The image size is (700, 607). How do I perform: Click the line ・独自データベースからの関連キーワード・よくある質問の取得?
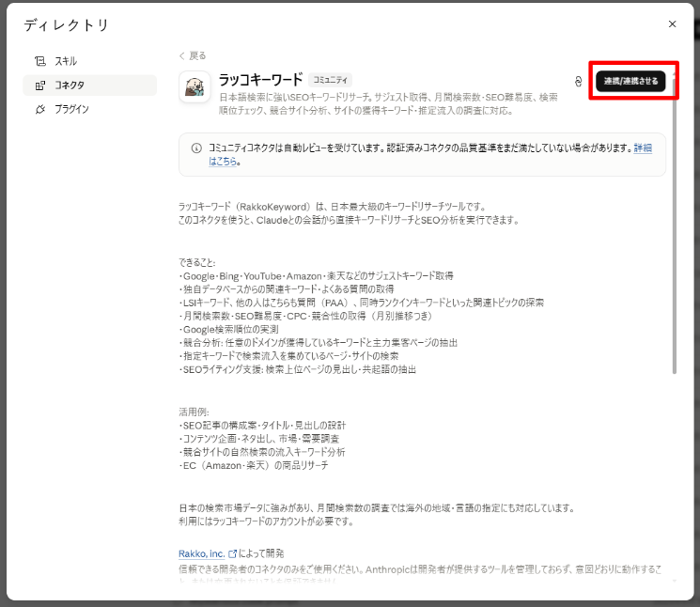point(287,289)
